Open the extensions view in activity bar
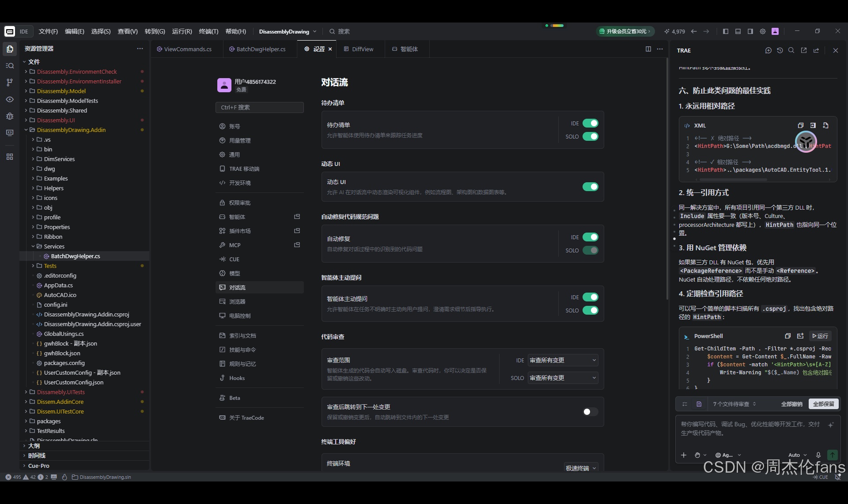The height and width of the screenshot is (504, 848). [10, 157]
